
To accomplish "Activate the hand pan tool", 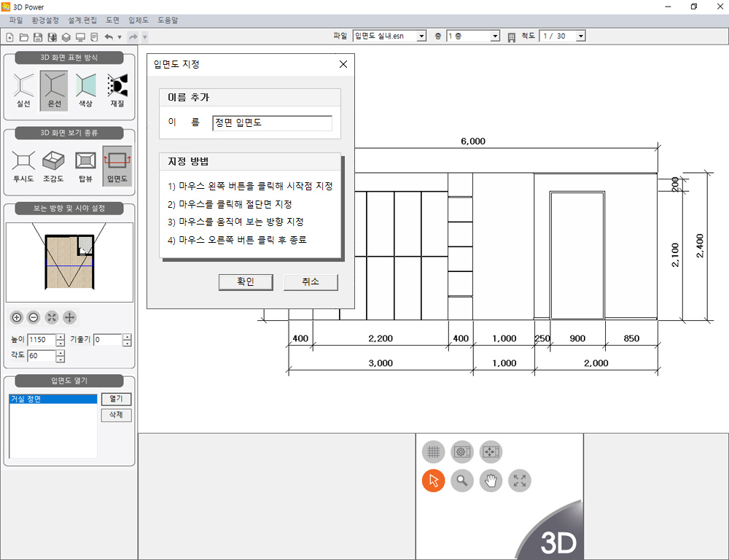I will pos(491,481).
